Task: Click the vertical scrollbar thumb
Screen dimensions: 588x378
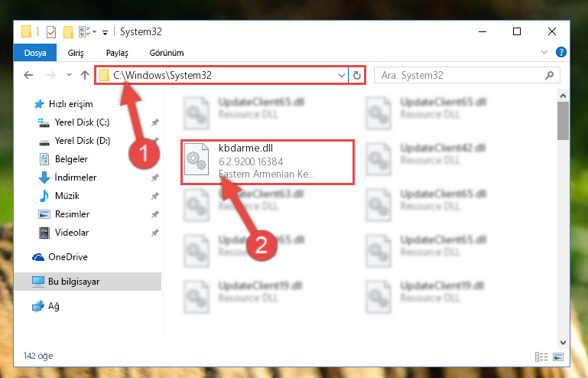Action: coord(563,120)
